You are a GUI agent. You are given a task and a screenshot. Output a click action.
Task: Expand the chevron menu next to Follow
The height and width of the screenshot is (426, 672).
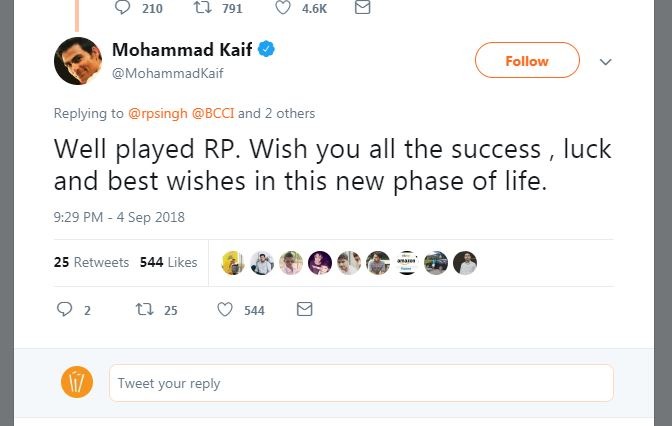(605, 62)
